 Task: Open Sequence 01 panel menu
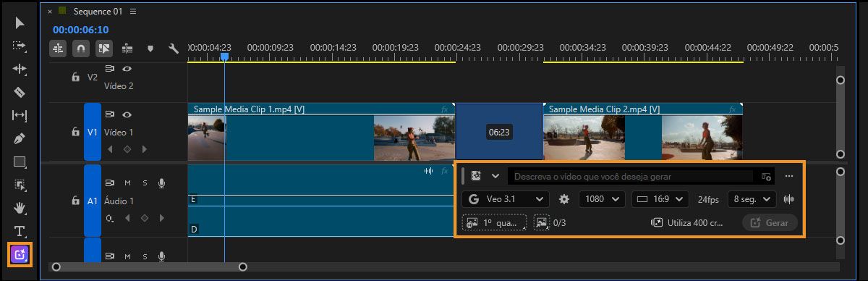coord(132,12)
